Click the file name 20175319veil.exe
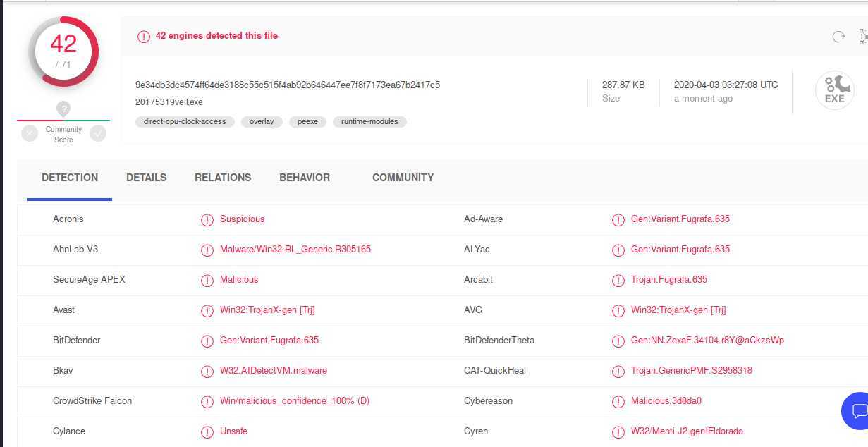 [x=169, y=102]
